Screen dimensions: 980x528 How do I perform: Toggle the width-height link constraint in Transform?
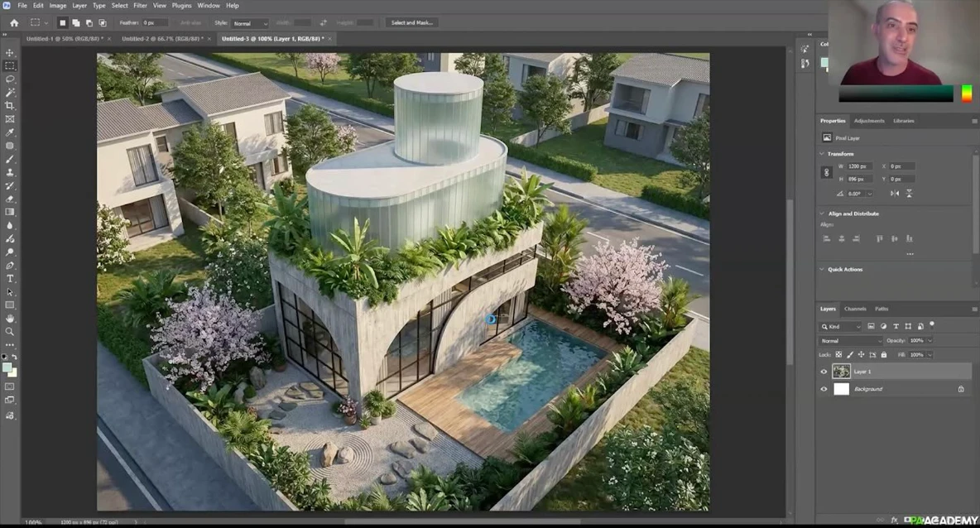[x=826, y=172]
